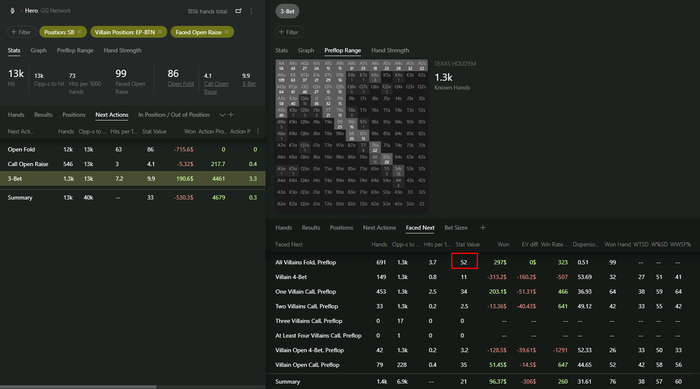Open the Bet Sizes subtab
This screenshot has height=389, width=700.
tap(456, 228)
